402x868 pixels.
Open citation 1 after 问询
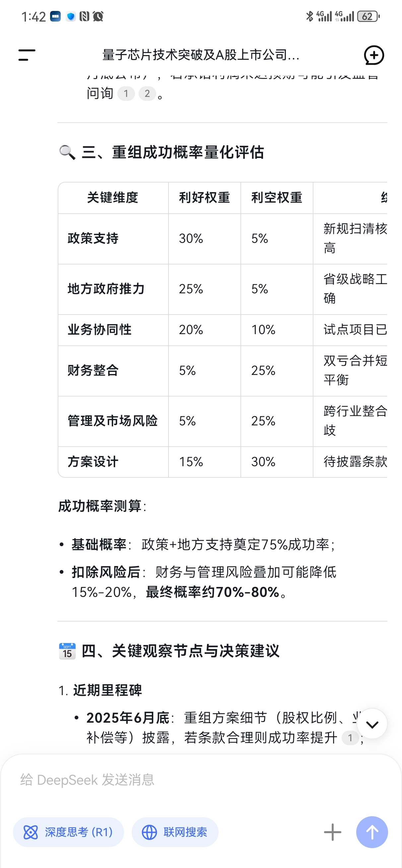[x=126, y=93]
